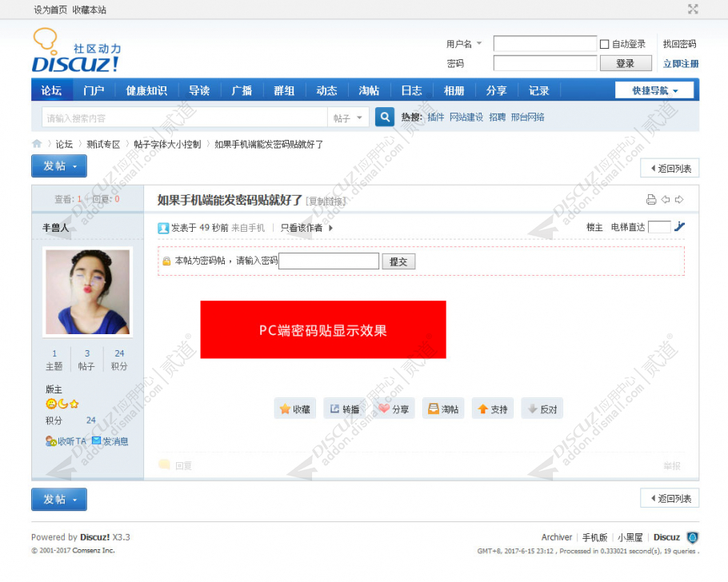Image resolution: width=728 pixels, height=582 pixels.
Task: Toggle the 自动登录 checkbox
Action: (x=604, y=44)
